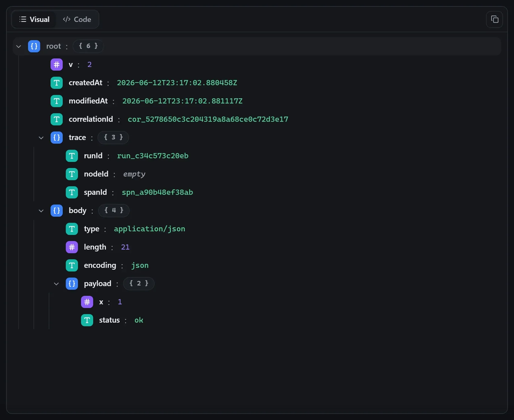Viewport: 514px width, 420px height.
Task: Collapse the payload object chevron
Action: pos(56,284)
